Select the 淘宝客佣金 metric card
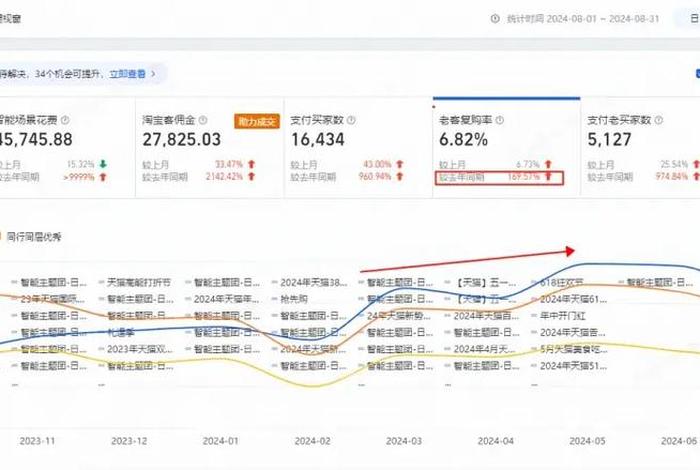 [x=209, y=147]
